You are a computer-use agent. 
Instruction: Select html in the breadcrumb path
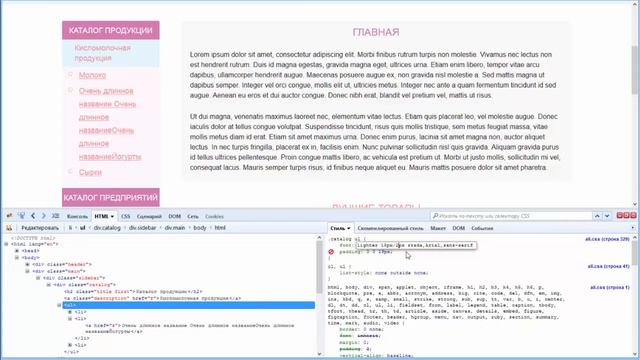220,228
